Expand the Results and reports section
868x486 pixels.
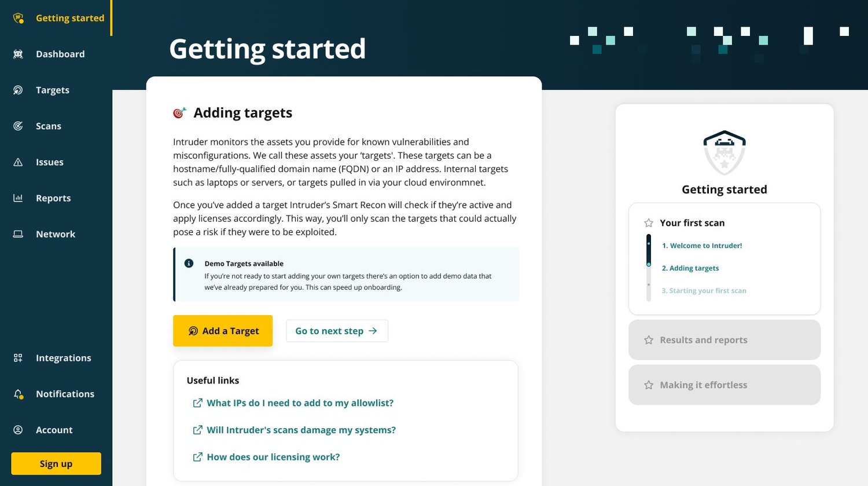click(724, 340)
